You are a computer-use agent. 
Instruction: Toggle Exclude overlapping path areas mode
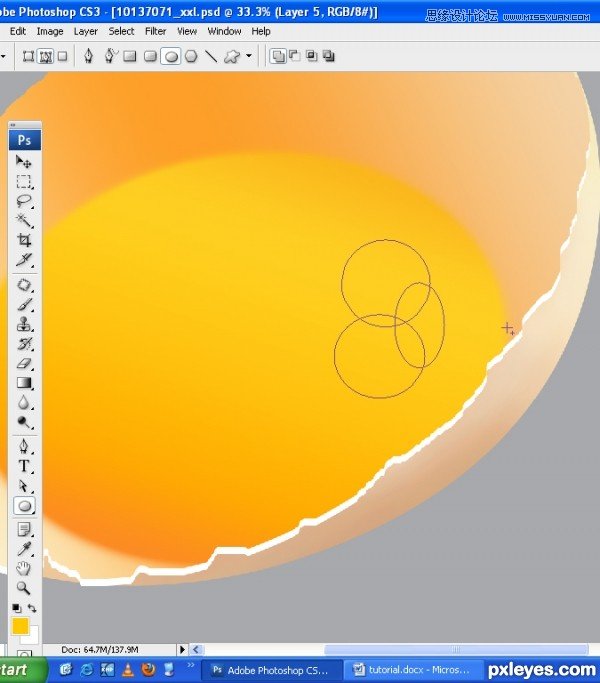[x=329, y=56]
